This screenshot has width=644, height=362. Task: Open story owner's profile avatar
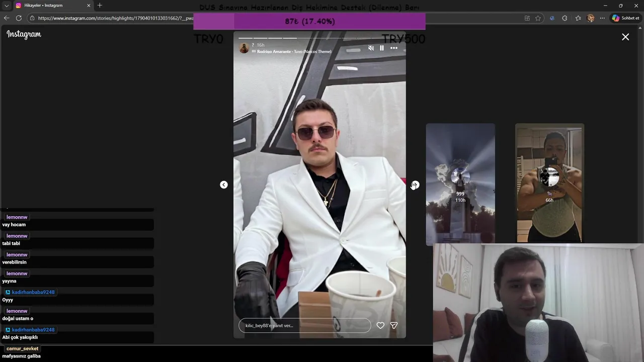tap(244, 48)
